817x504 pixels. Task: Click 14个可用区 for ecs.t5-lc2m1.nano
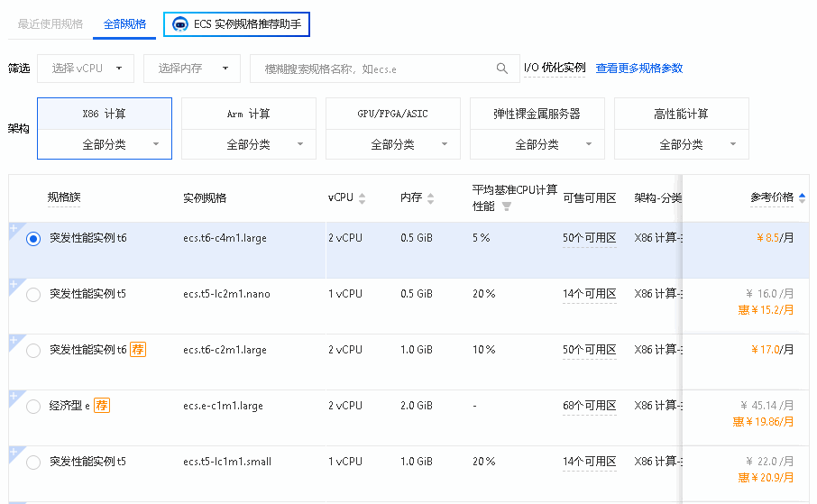(x=589, y=293)
